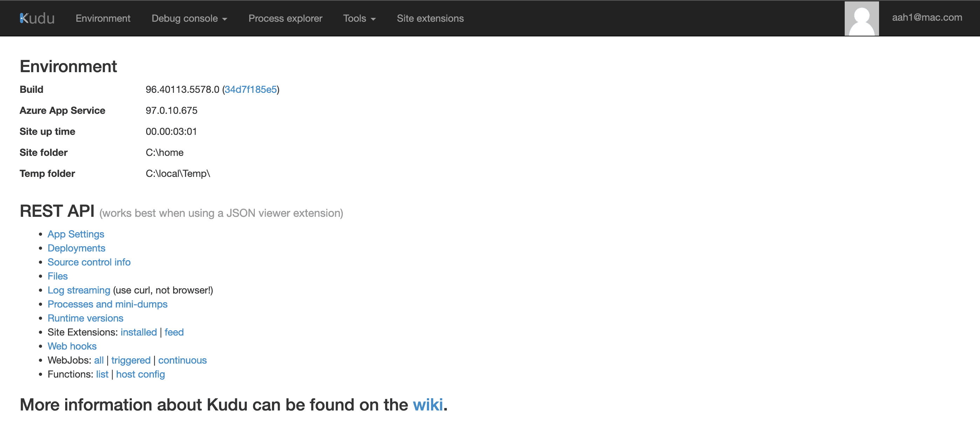The image size is (980, 435).
Task: Browse the Files REST API
Action: click(57, 276)
